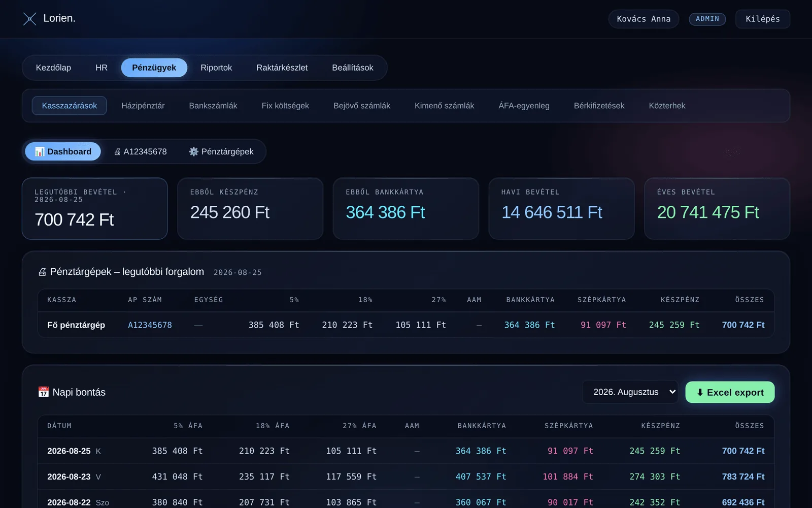Screen dimensions: 812x508
Task: Click the download arrow on Excel export
Action: tap(700, 392)
